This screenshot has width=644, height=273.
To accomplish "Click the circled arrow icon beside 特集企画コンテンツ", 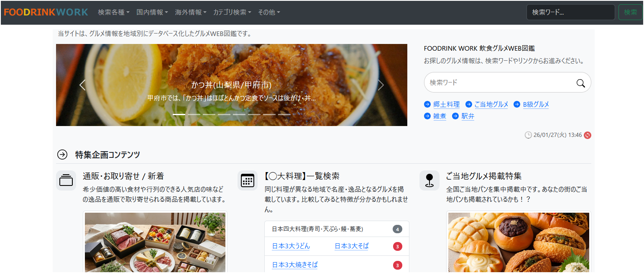I will point(62,155).
